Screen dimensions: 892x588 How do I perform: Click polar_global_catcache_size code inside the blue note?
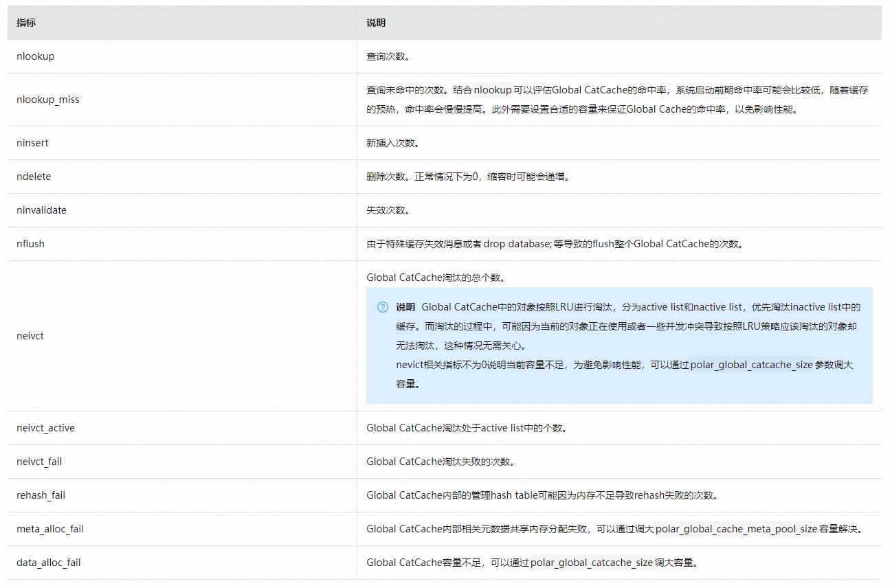pos(752,365)
